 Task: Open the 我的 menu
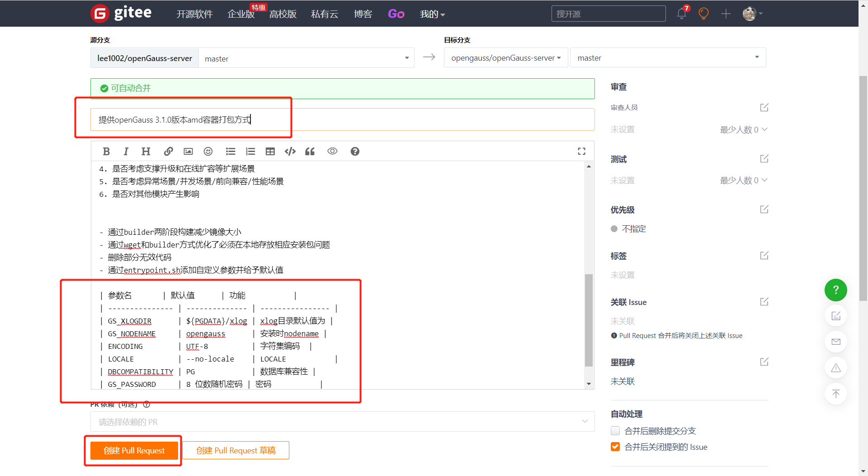pos(432,14)
